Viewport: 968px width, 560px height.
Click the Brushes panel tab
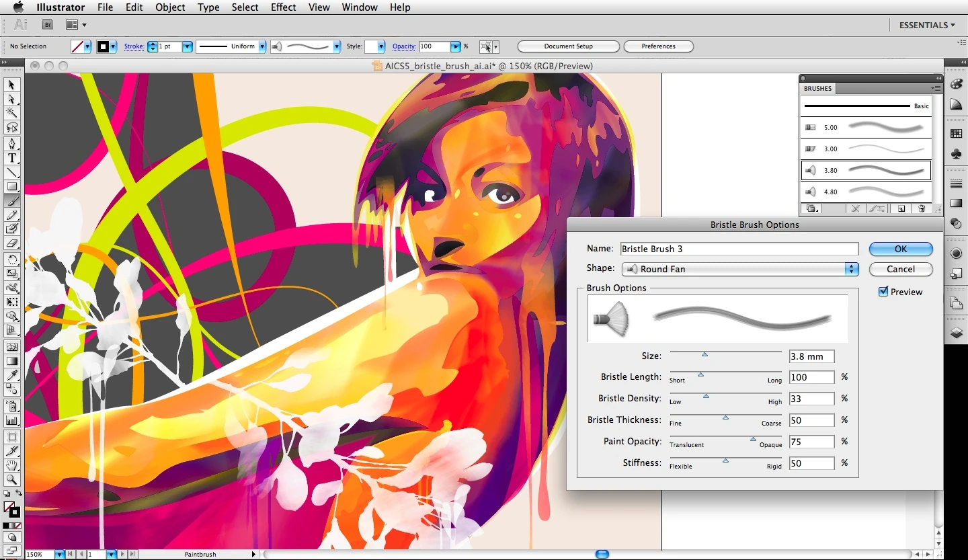(817, 88)
